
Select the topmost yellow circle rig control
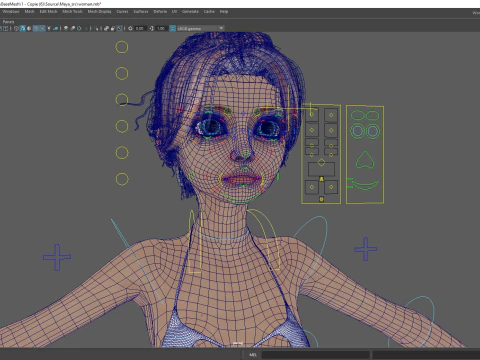click(122, 47)
